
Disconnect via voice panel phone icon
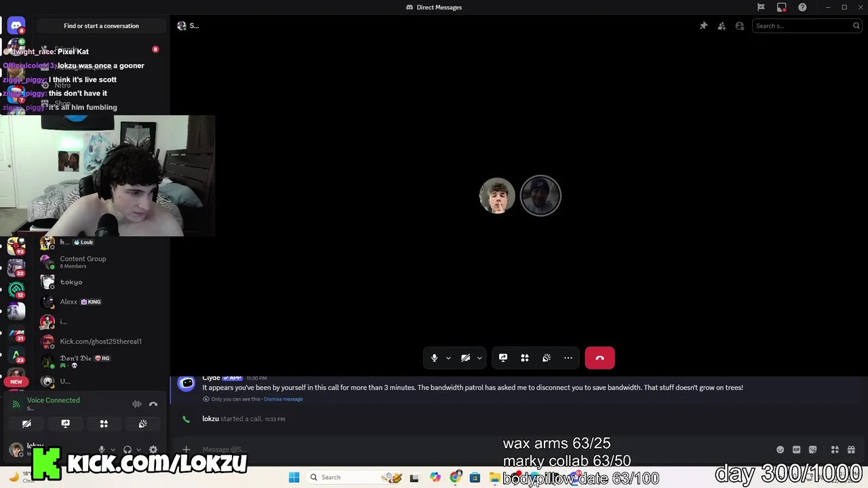(x=153, y=404)
